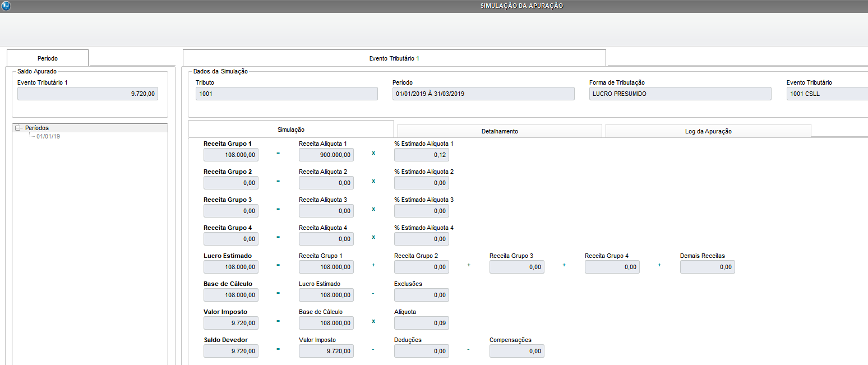The image size is (868, 365).
Task: Click the Compensações field
Action: [517, 351]
